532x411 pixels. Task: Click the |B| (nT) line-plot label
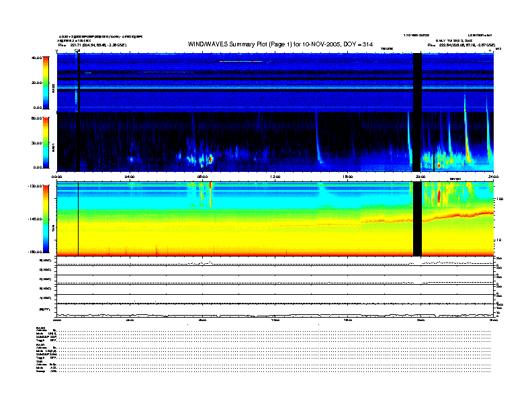pyautogui.click(x=45, y=310)
